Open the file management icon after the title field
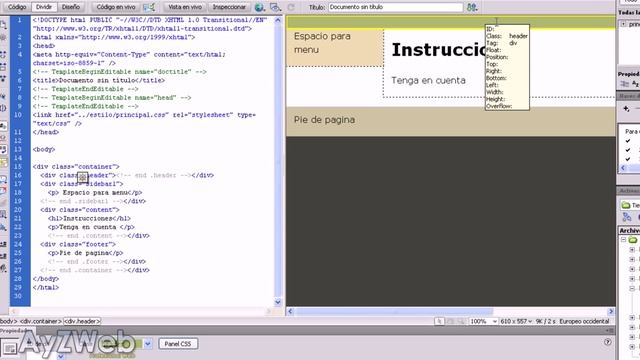The image size is (640, 360). pos(472,7)
